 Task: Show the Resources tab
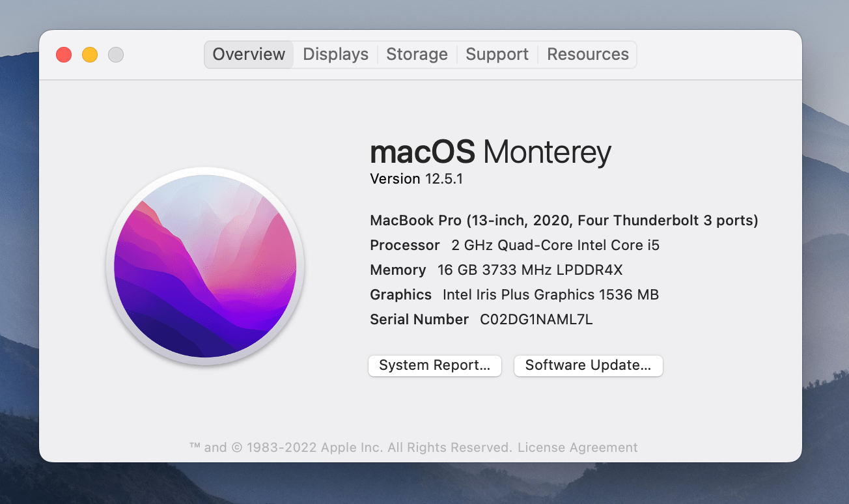[587, 55]
